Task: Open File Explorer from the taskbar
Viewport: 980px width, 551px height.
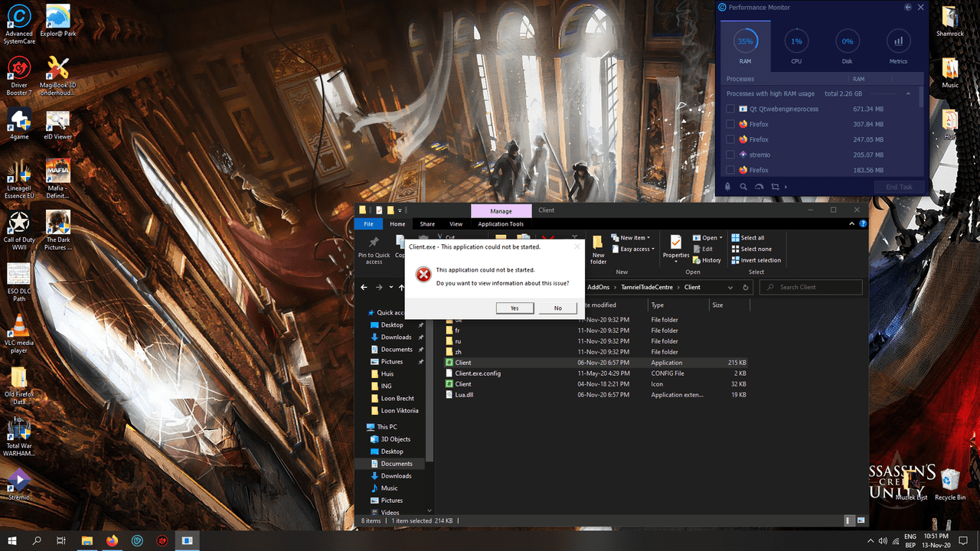Action: coord(87,540)
